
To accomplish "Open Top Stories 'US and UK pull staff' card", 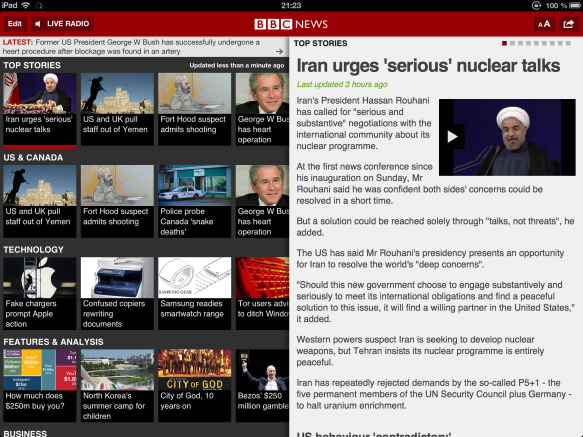I will click(117, 109).
